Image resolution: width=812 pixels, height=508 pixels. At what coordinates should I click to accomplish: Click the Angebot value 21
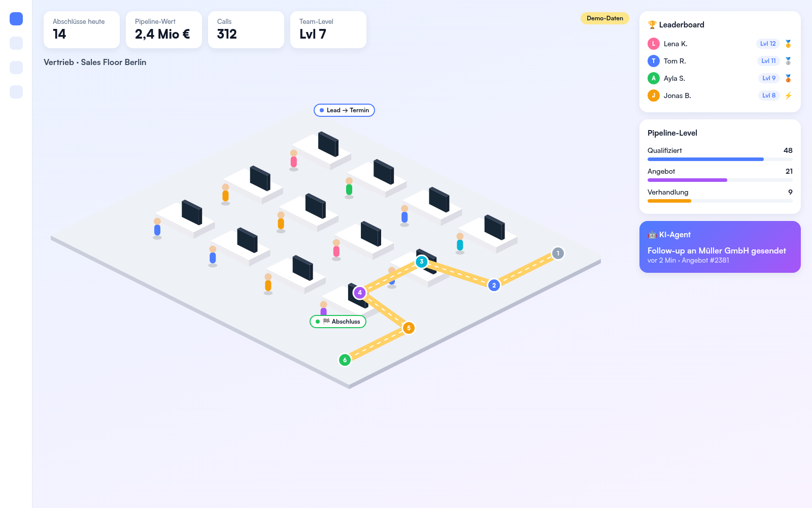[x=789, y=171]
